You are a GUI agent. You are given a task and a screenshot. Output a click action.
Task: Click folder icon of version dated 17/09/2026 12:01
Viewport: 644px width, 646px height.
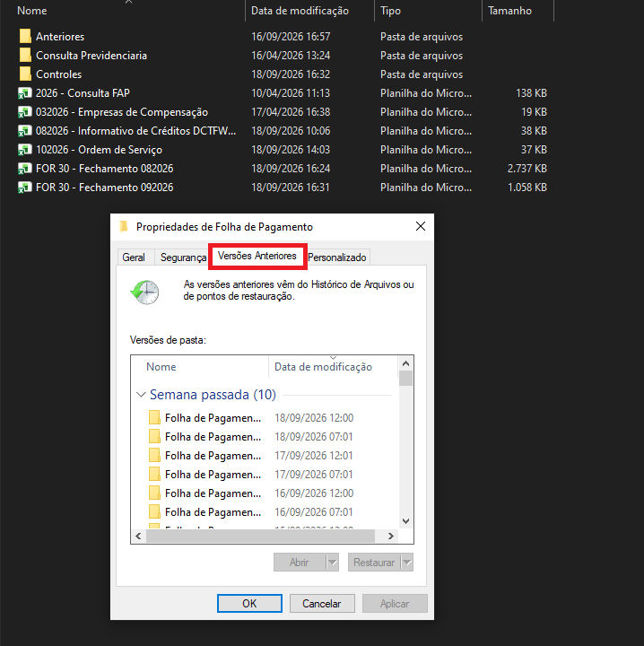[154, 455]
